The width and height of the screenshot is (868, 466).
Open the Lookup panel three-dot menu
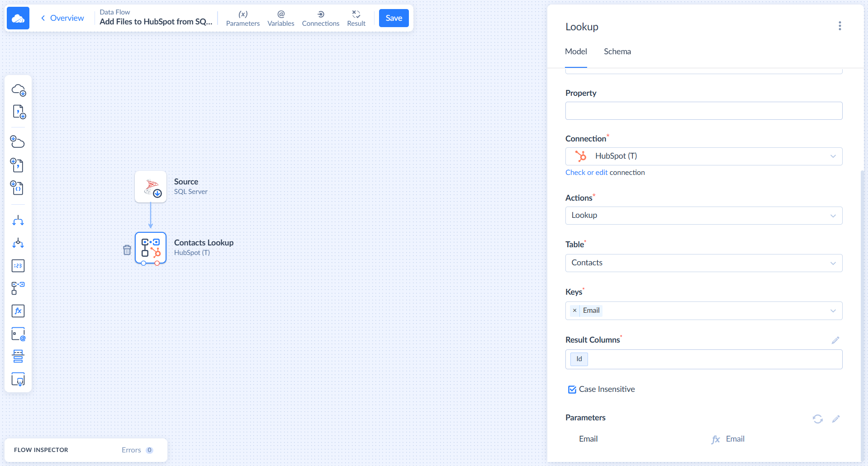click(x=840, y=26)
